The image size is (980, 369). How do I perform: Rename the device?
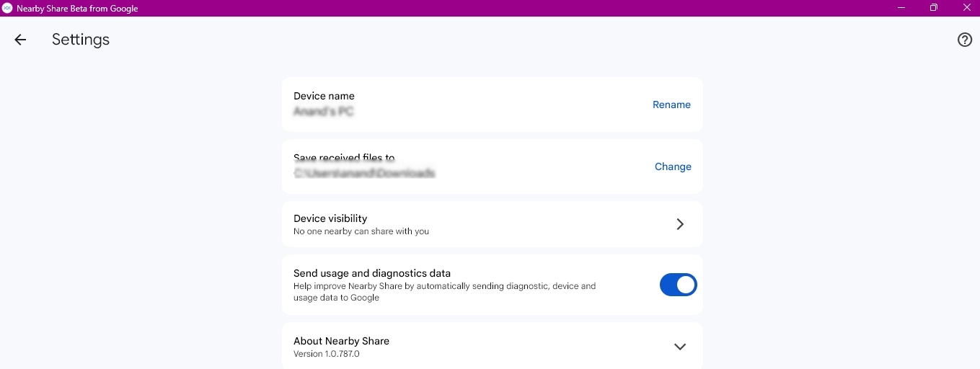point(671,105)
